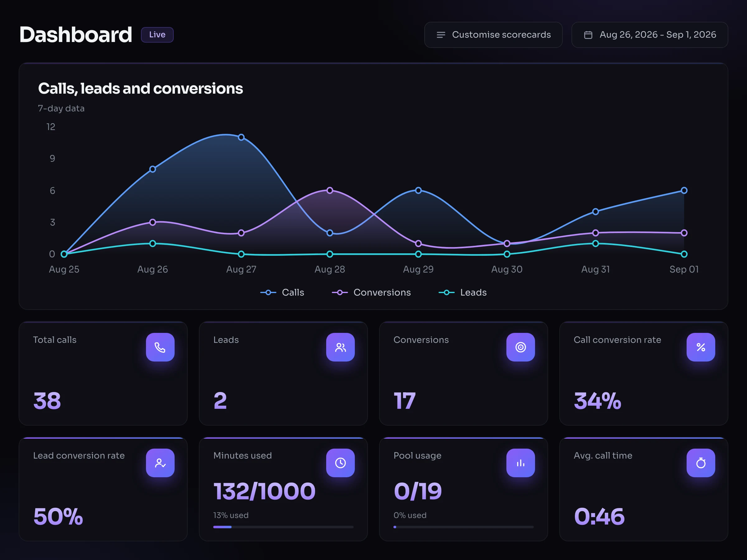747x560 pixels.
Task: Select the Calls data point at Sep 01
Action: tap(684, 190)
